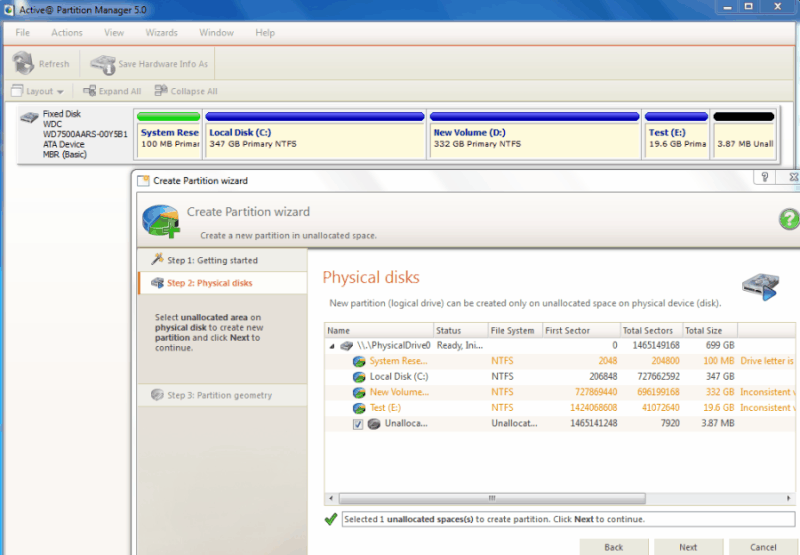Select the Local Disk (C:) partition block
The height and width of the screenshot is (555, 800).
coord(315,134)
